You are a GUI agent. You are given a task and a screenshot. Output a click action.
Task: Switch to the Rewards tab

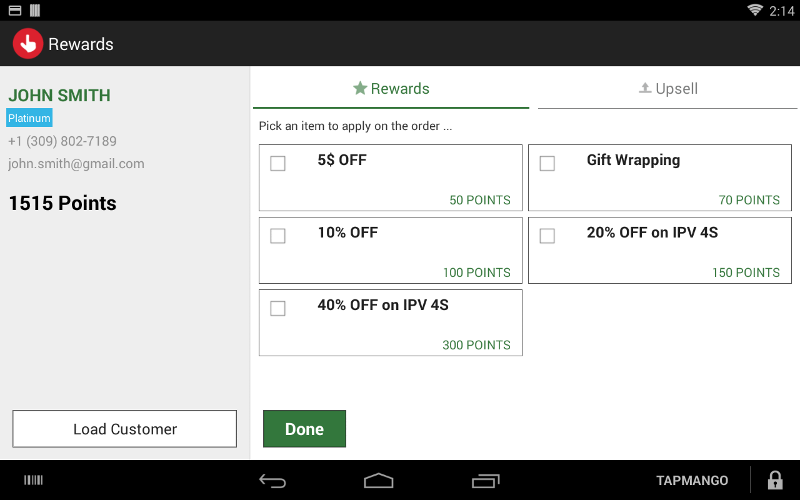click(391, 89)
